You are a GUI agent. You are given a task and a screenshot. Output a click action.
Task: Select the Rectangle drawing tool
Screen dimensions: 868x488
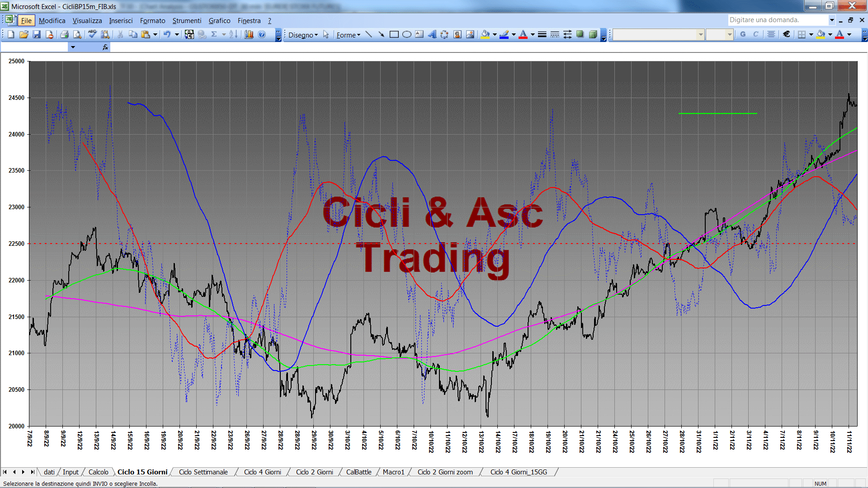(394, 34)
